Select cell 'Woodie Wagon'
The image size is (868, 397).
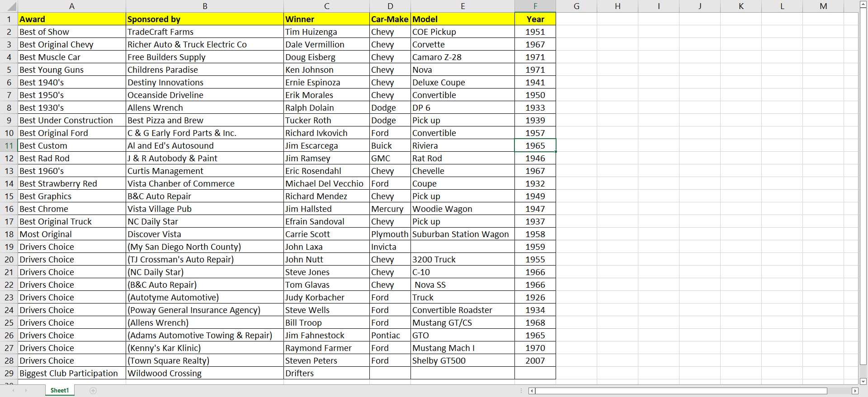[x=462, y=209]
